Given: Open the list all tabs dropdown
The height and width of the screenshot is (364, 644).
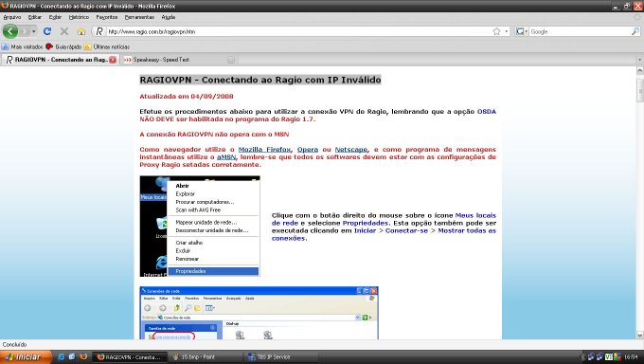Looking at the screenshot, I should coord(639,60).
